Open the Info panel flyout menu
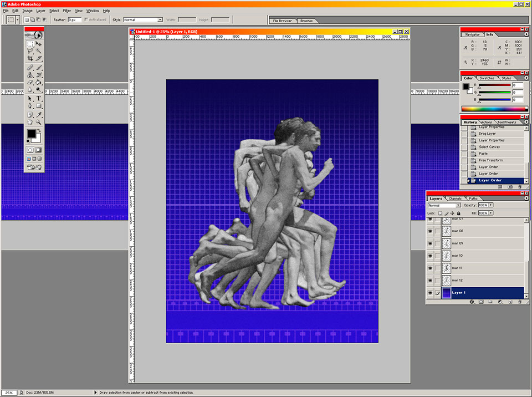Viewport: 532px width, 397px height. [526, 34]
